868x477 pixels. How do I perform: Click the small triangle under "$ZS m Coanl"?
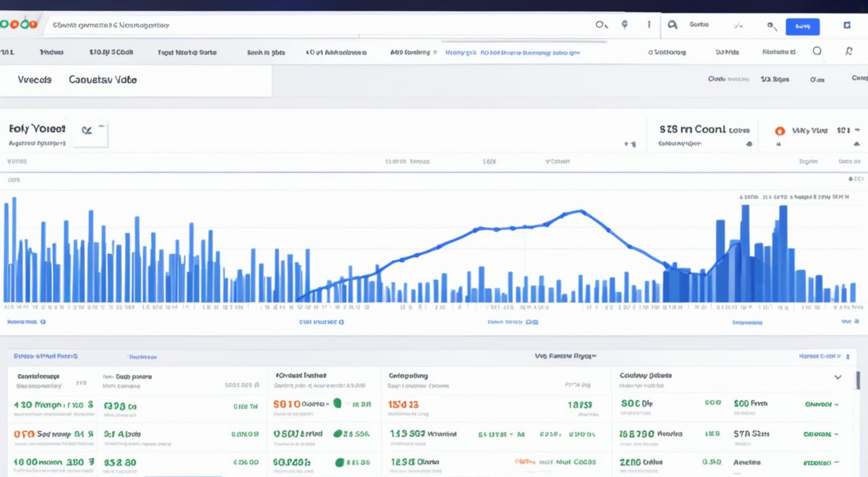click(749, 144)
